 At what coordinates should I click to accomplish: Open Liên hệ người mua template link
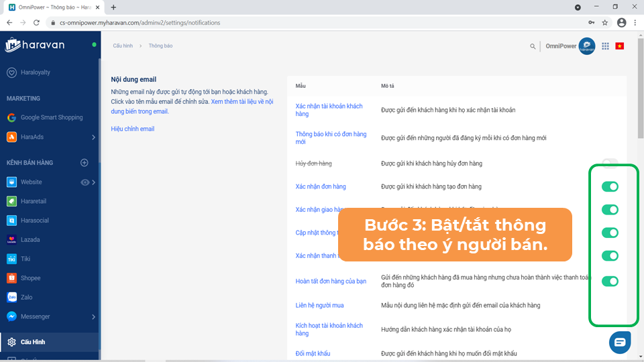click(319, 306)
